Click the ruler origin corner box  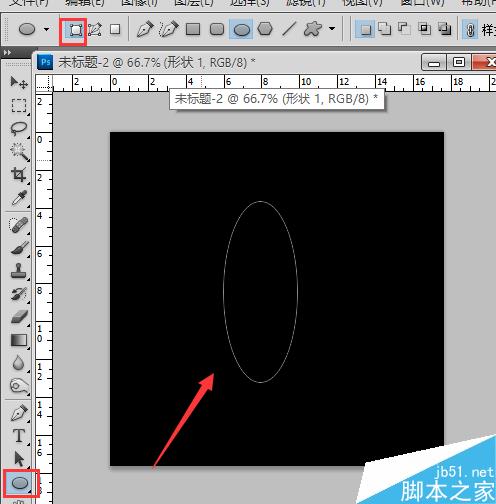click(44, 83)
